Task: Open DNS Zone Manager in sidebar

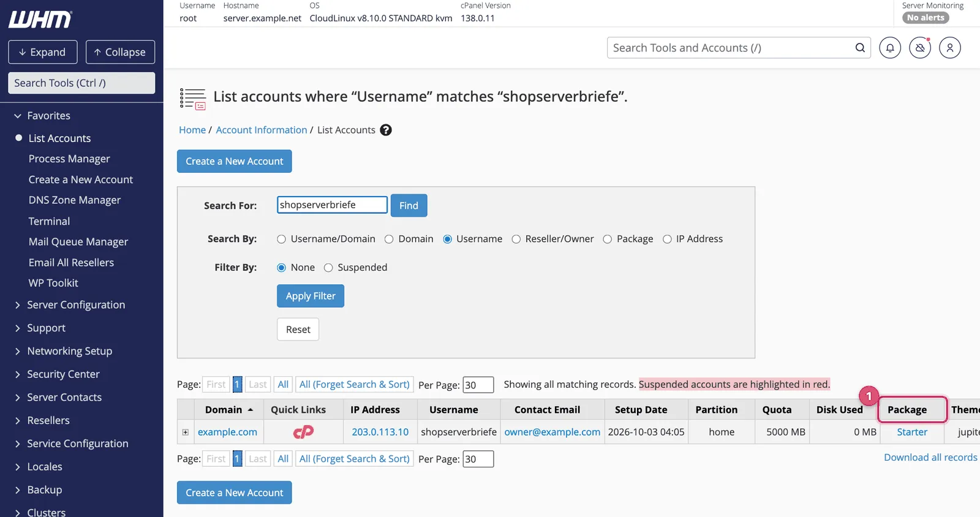Action: tap(75, 200)
